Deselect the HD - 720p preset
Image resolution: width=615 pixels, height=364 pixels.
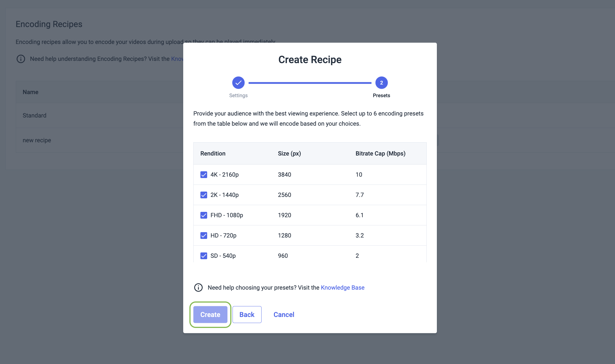coord(203,236)
